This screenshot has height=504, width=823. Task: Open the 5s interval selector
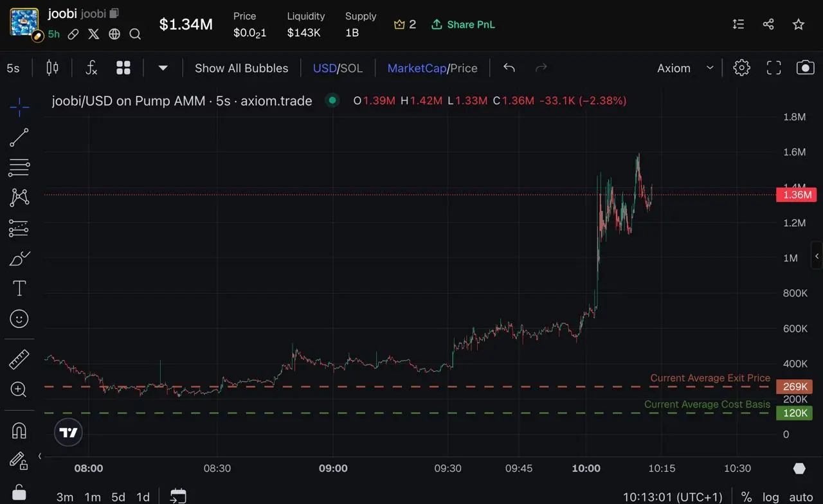tap(13, 68)
